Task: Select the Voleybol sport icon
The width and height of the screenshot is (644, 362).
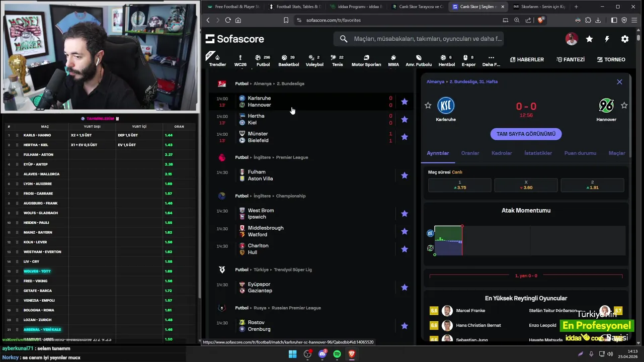Action: 314,60
